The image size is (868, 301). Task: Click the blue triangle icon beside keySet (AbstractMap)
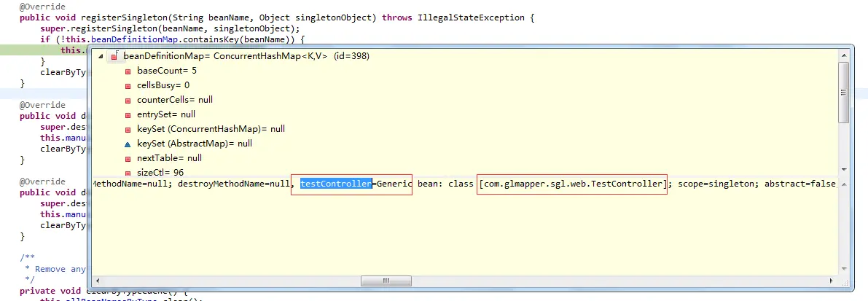tap(128, 144)
